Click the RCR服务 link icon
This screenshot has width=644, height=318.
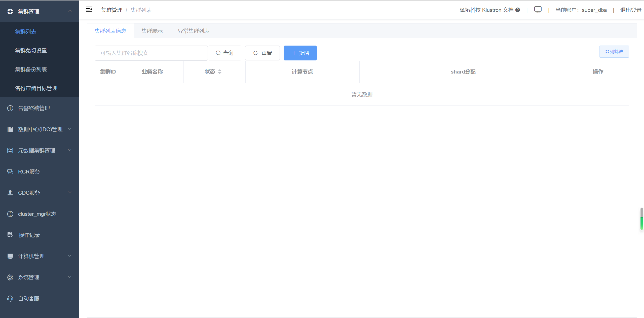(x=10, y=172)
